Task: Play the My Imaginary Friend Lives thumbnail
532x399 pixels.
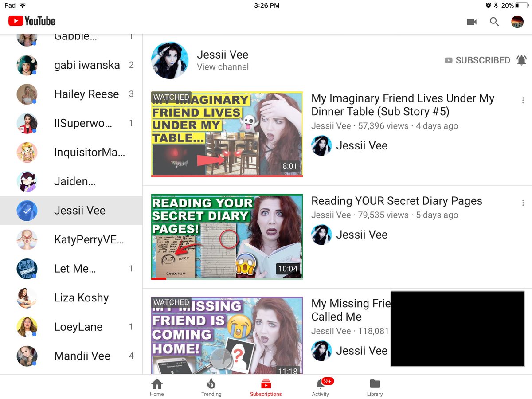Action: (227, 134)
